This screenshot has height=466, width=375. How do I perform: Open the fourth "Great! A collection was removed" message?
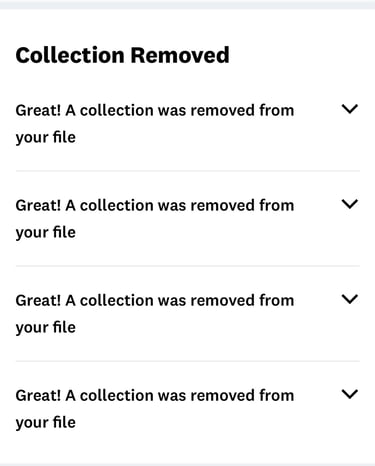coord(155,409)
